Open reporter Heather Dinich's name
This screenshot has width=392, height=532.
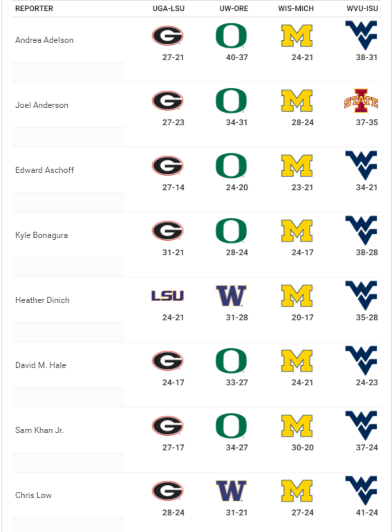coord(42,300)
